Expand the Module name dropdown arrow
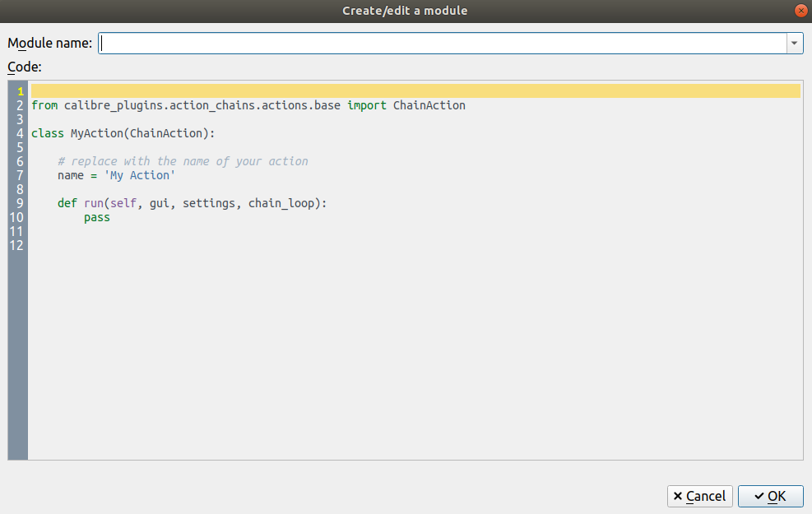 click(795, 44)
